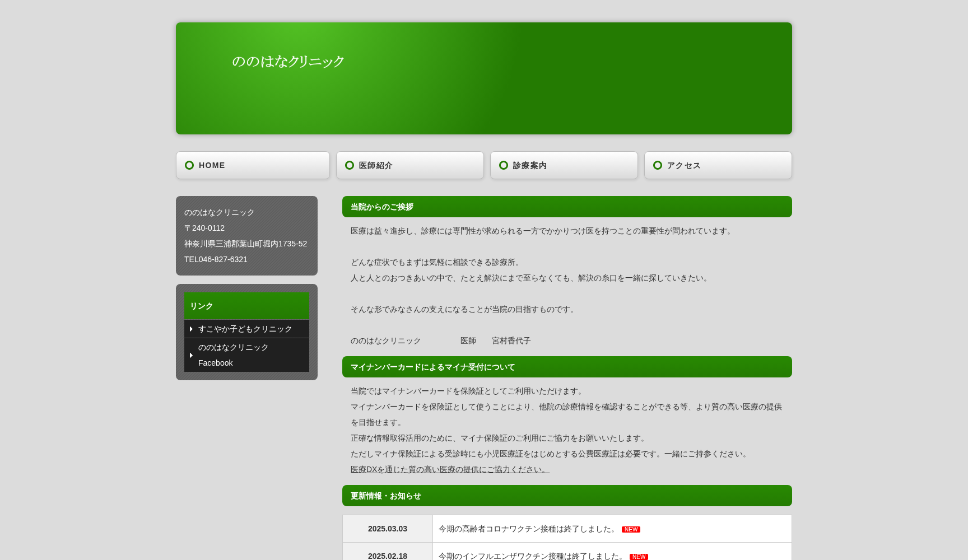968x560 pixels.
Task: Visit the すこやか子どもクリニック link
Action: pyautogui.click(x=245, y=329)
